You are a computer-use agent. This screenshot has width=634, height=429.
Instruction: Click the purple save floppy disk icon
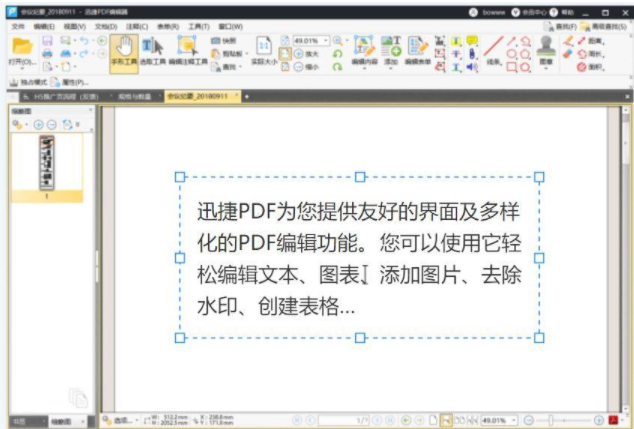coord(47,40)
